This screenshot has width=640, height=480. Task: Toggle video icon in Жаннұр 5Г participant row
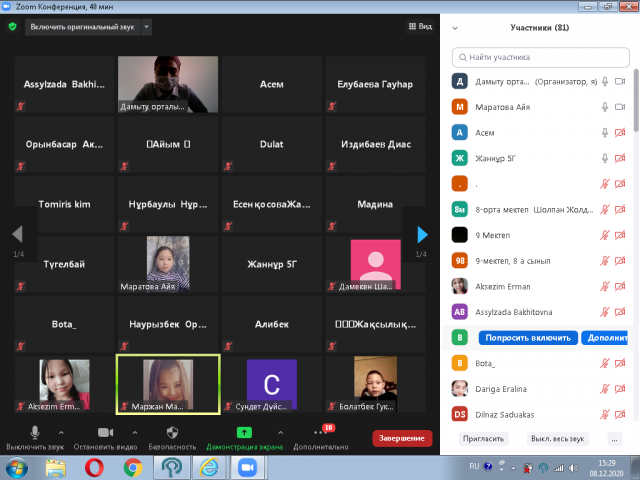pyautogui.click(x=620, y=158)
